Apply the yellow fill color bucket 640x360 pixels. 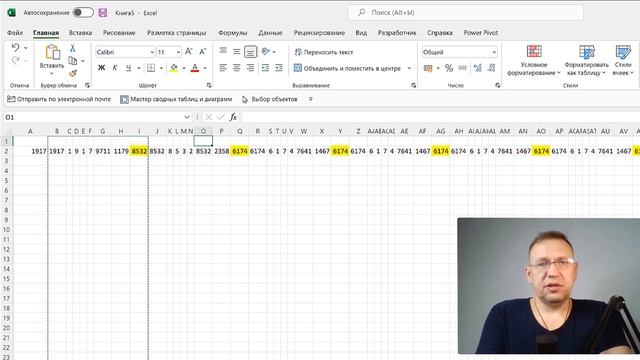(174, 68)
